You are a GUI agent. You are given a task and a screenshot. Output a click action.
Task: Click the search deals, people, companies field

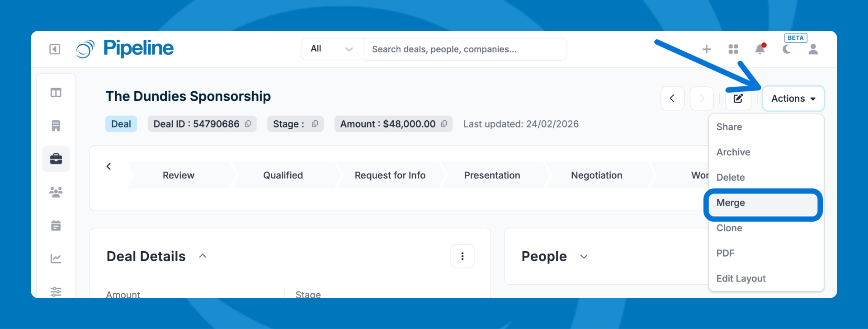[464, 49]
